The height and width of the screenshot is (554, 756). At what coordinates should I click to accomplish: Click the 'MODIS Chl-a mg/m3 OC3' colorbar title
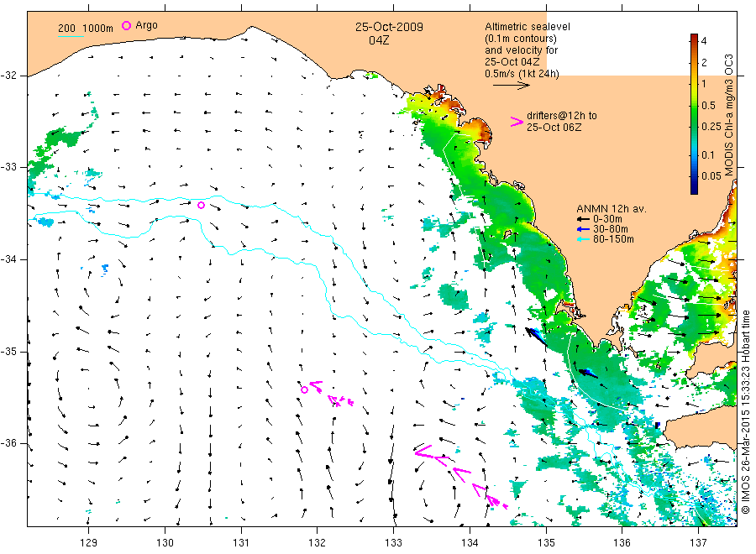click(x=728, y=115)
